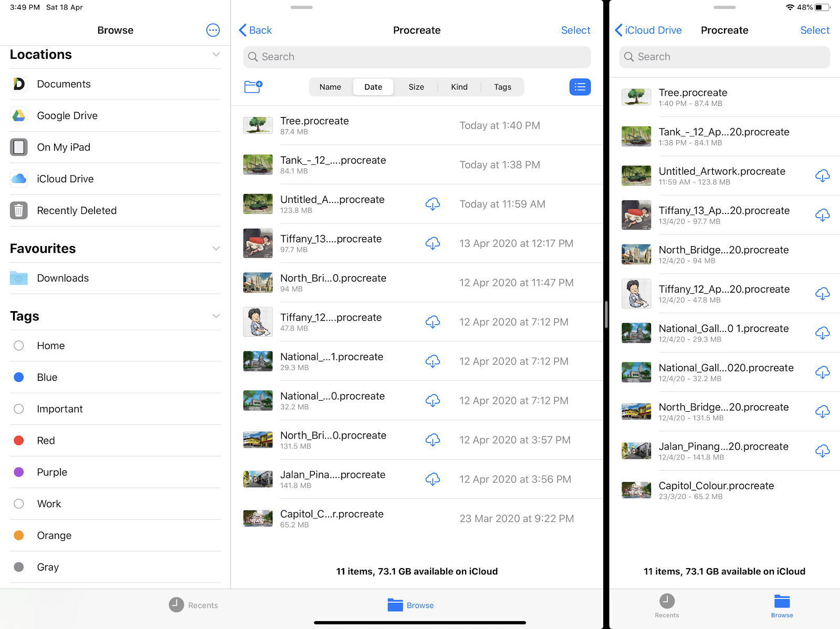The height and width of the screenshot is (629, 840).
Task: Select the Red tag
Action: 115,441
